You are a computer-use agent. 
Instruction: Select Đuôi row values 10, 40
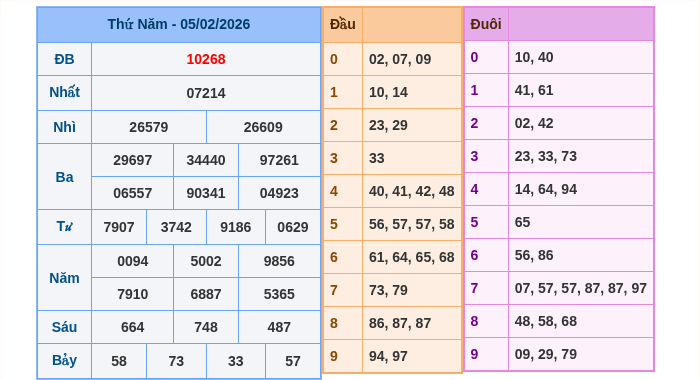pyautogui.click(x=534, y=58)
